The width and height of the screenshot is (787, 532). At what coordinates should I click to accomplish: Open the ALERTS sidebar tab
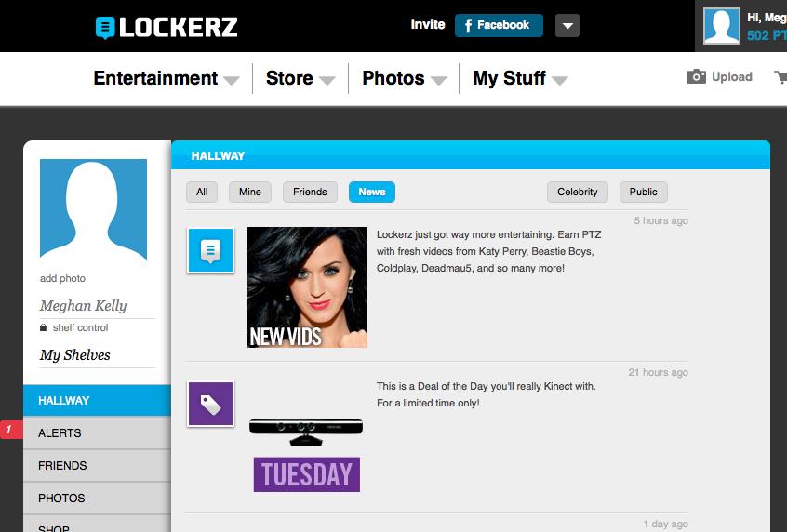tap(97, 432)
